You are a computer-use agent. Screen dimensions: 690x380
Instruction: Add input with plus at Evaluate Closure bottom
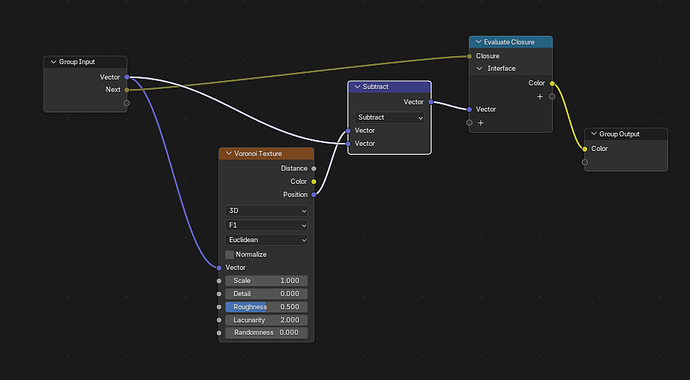[x=481, y=123]
